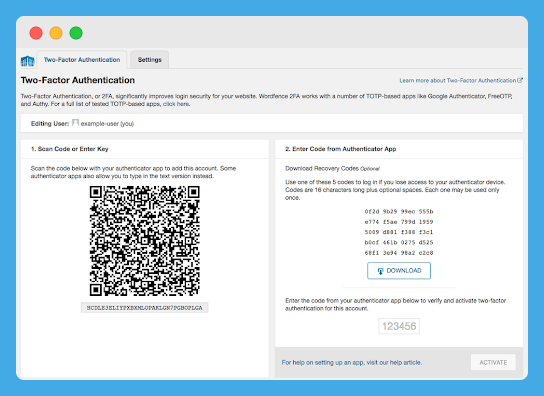Open the Two-Factor Authentication tab

pyautogui.click(x=82, y=60)
